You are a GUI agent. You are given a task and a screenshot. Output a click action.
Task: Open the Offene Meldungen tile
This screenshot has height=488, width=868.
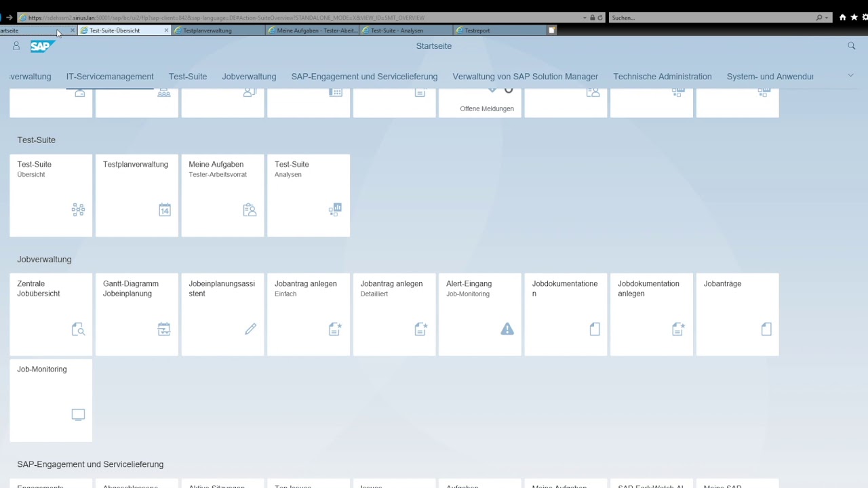480,103
